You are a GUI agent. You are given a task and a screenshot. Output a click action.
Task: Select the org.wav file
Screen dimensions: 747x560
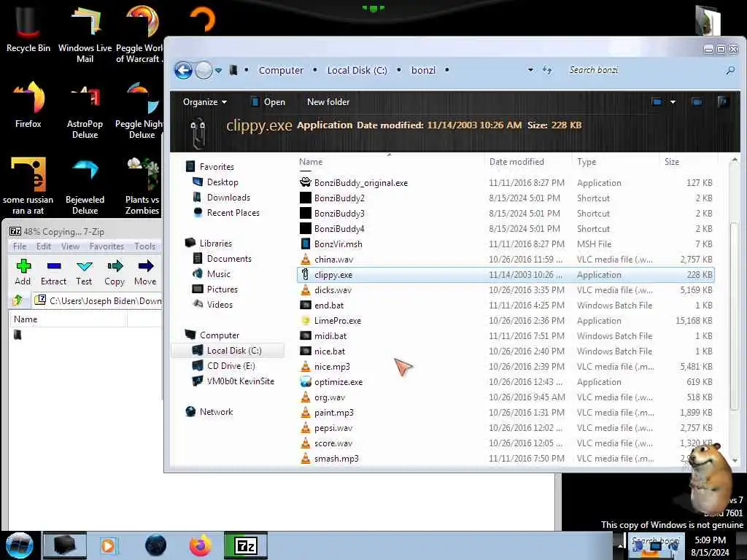click(x=506, y=397)
